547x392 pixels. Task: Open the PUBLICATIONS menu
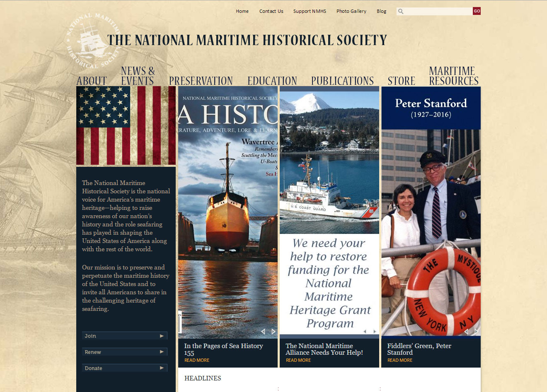[343, 81]
